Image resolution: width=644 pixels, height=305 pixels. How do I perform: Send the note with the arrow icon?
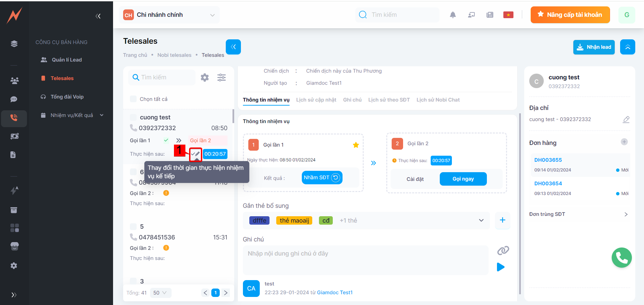[x=501, y=267]
